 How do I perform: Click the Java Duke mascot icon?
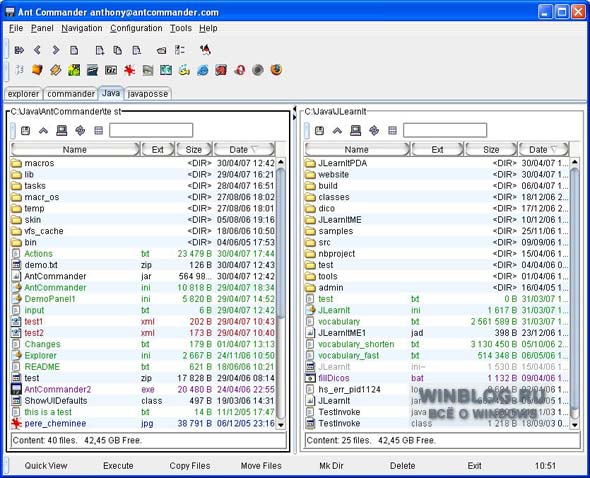click(x=205, y=50)
